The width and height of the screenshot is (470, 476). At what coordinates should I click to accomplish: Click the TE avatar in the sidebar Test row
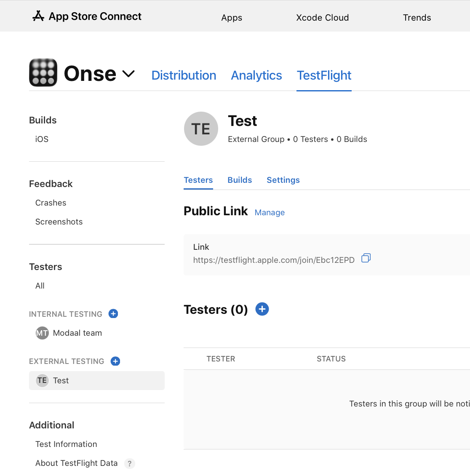tap(42, 380)
